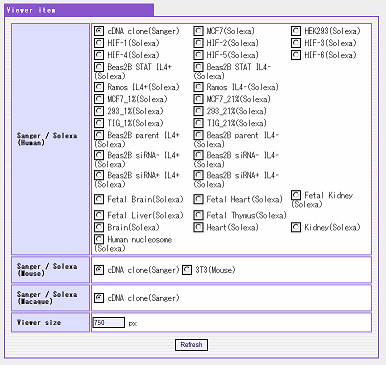The image size is (386, 365).
Task: Check the 3T3(Mouse) checkbox
Action: tap(187, 270)
